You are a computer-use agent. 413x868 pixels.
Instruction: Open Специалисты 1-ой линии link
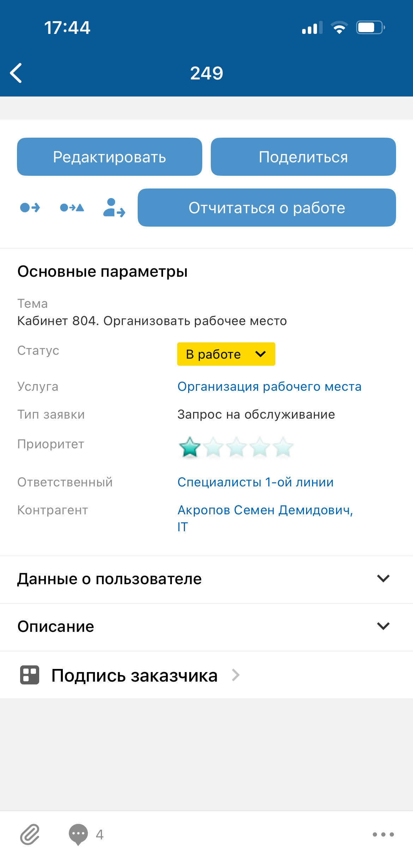(x=256, y=482)
